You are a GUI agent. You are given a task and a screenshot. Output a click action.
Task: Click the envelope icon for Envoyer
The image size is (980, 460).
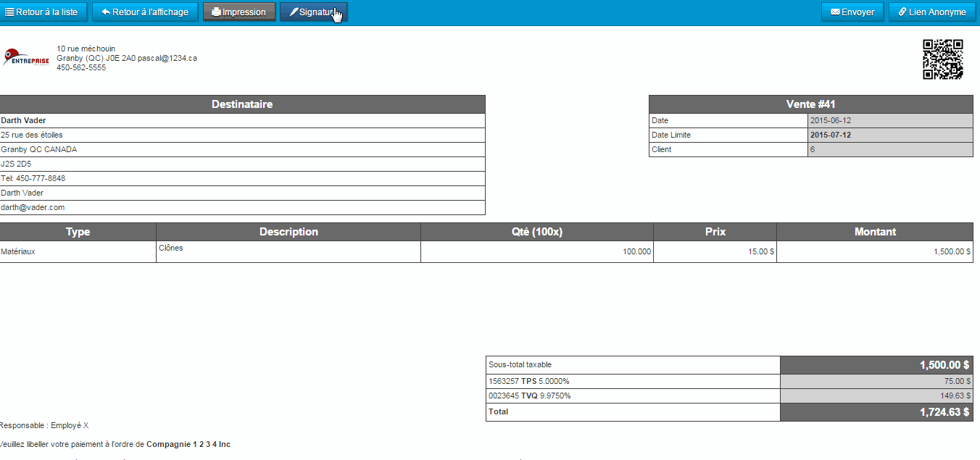[835, 12]
